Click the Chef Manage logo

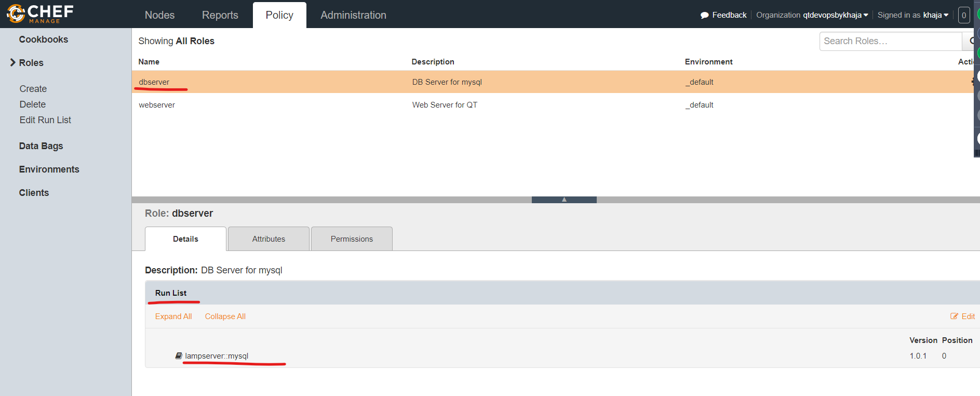pos(41,14)
